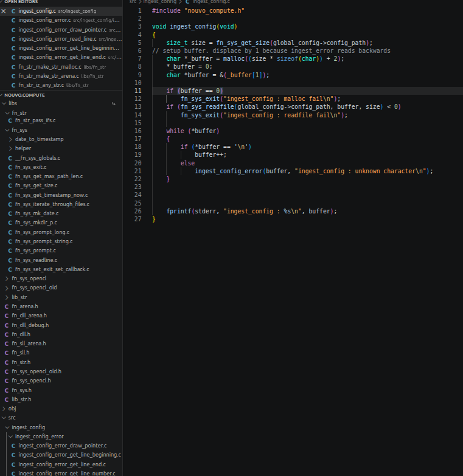Image resolution: width=463 pixels, height=476 pixels.
Task: Click header icon beside fn_sll.h
Action: 7,353
